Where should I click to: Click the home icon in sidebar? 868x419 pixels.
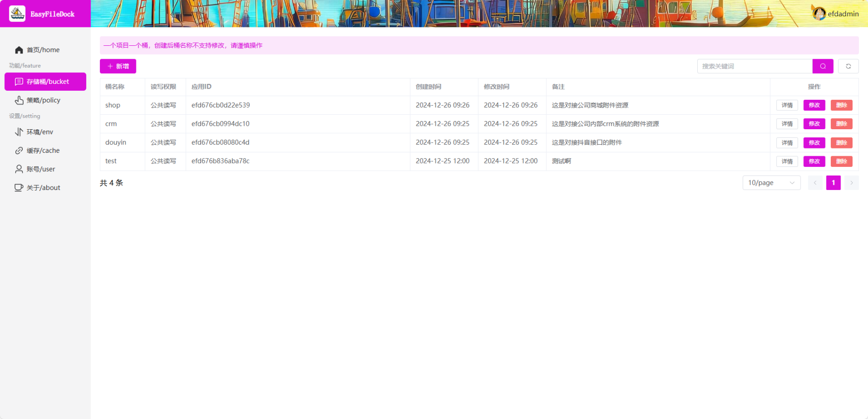point(19,50)
